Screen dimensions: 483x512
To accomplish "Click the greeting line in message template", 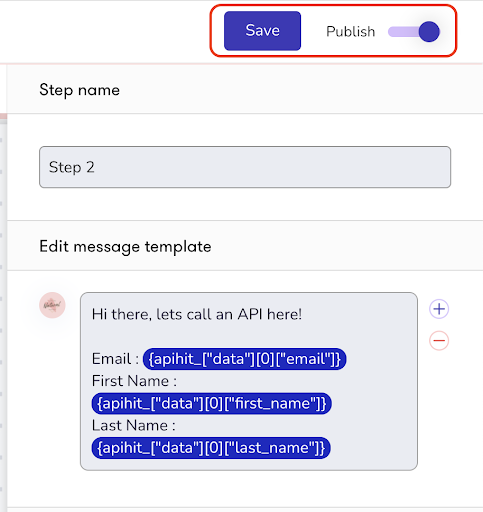I will 197,314.
